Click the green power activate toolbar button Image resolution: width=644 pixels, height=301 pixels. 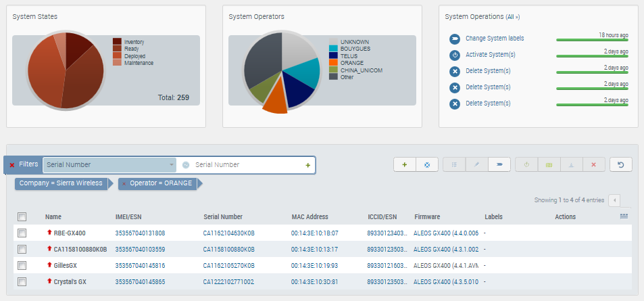pos(527,164)
